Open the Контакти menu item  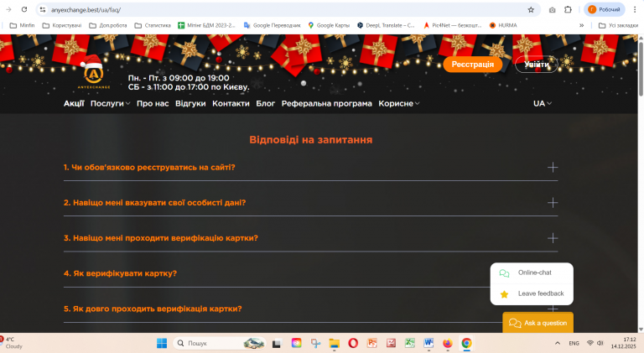(231, 103)
